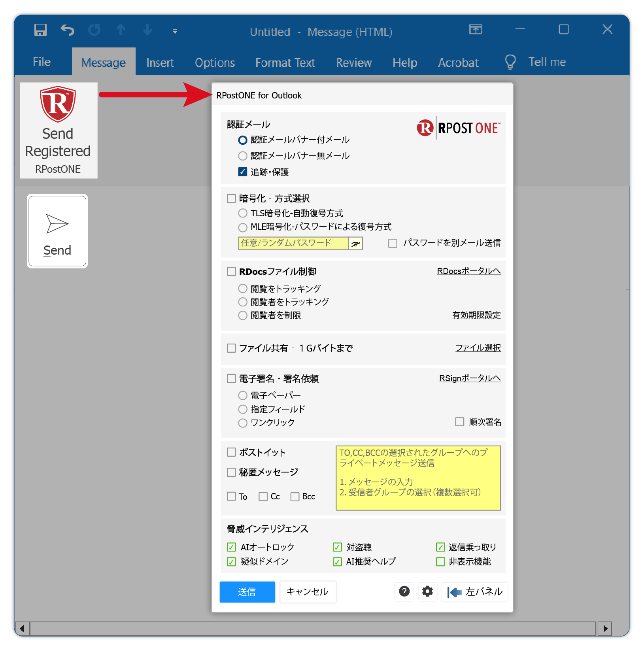Open help question mark icon
This screenshot has width=644, height=648.
click(x=404, y=591)
